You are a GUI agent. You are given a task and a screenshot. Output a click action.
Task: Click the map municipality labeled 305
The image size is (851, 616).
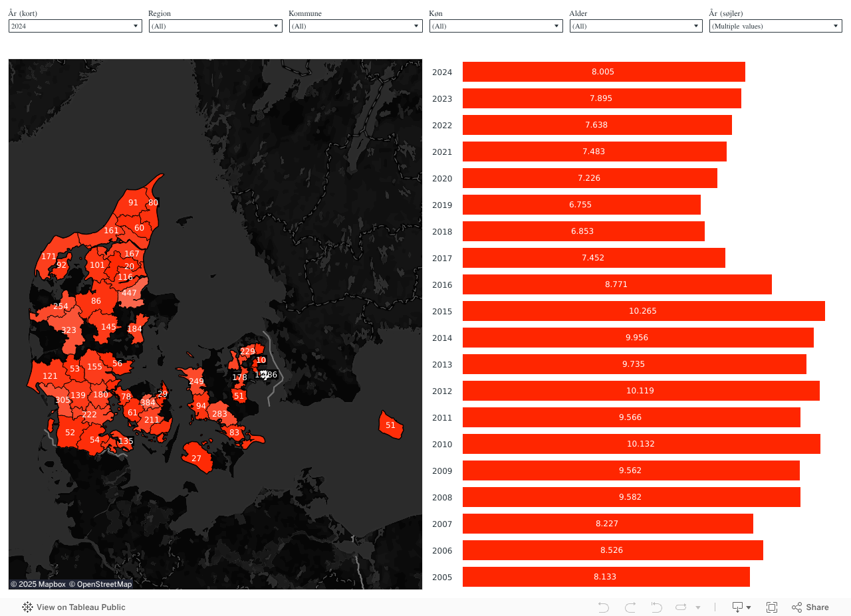[62, 400]
